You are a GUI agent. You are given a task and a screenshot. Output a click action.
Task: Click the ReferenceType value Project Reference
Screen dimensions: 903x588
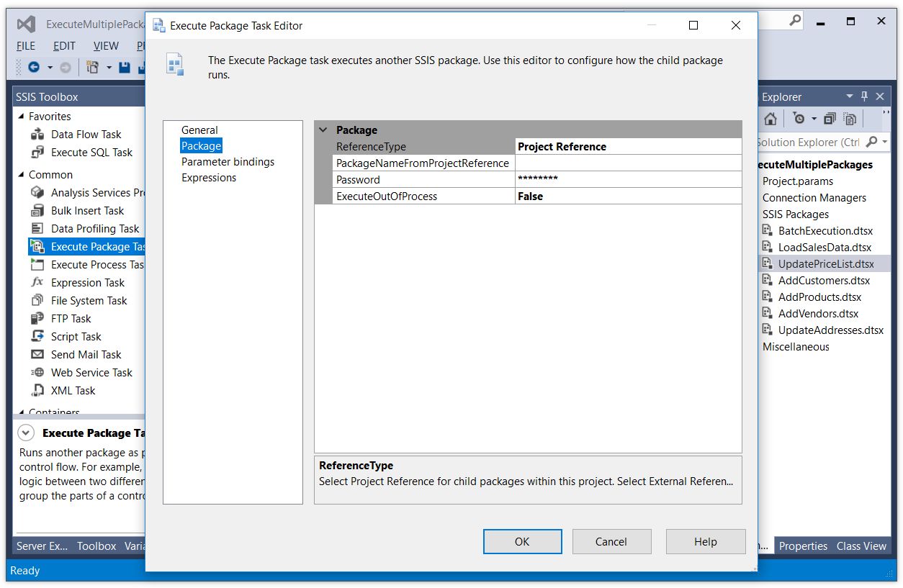tap(628, 147)
